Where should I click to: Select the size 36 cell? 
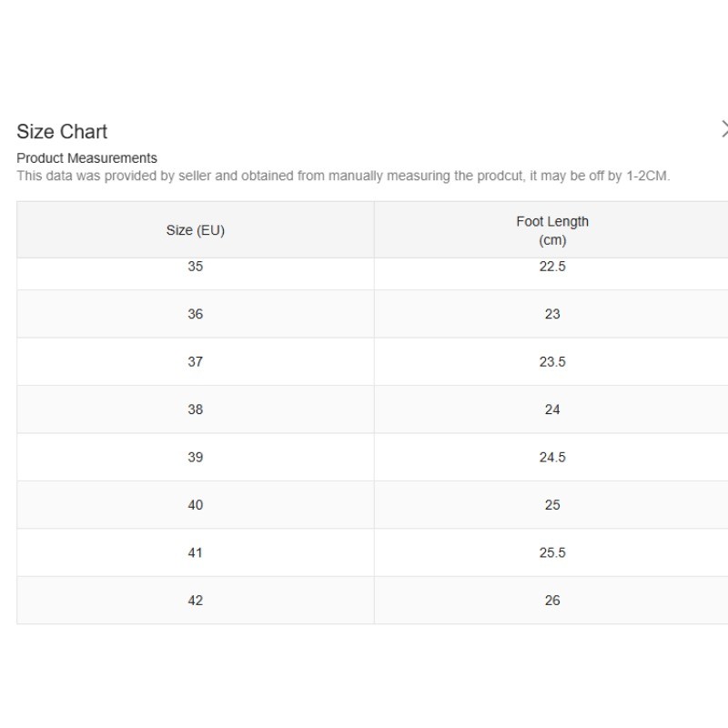tap(195, 314)
